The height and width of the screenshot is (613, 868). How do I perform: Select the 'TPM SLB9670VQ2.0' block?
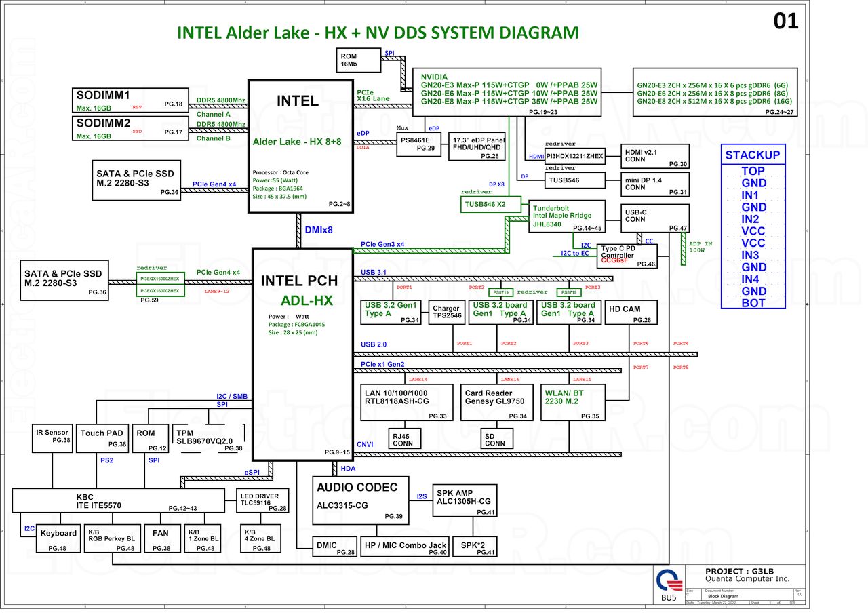(210, 438)
